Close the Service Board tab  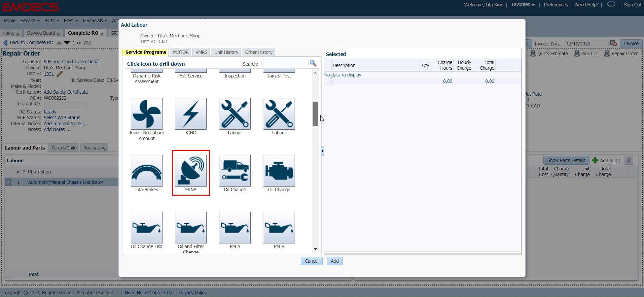point(58,34)
